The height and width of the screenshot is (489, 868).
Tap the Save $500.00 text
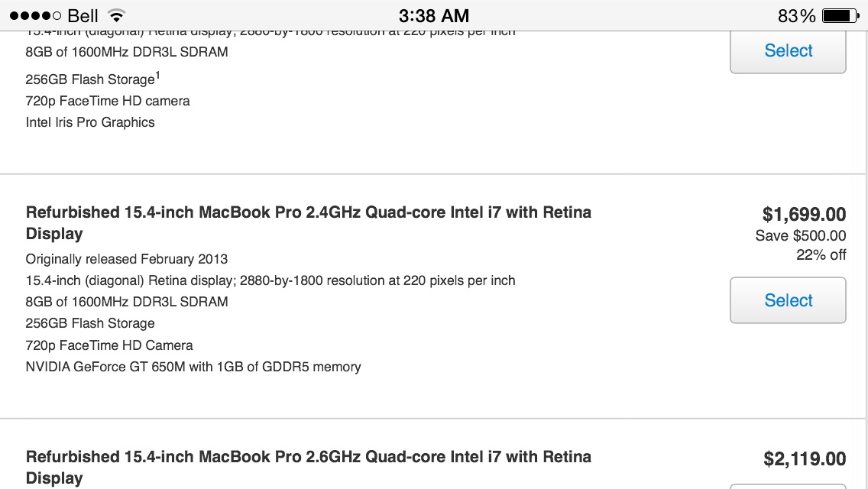coord(801,236)
